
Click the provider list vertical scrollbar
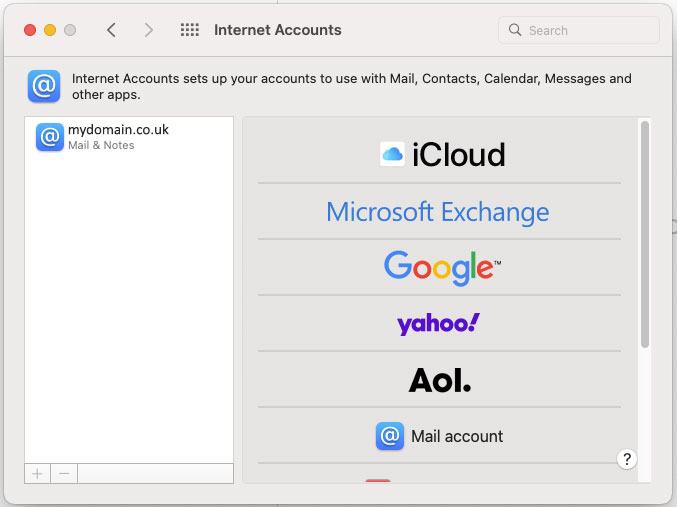coord(645,234)
